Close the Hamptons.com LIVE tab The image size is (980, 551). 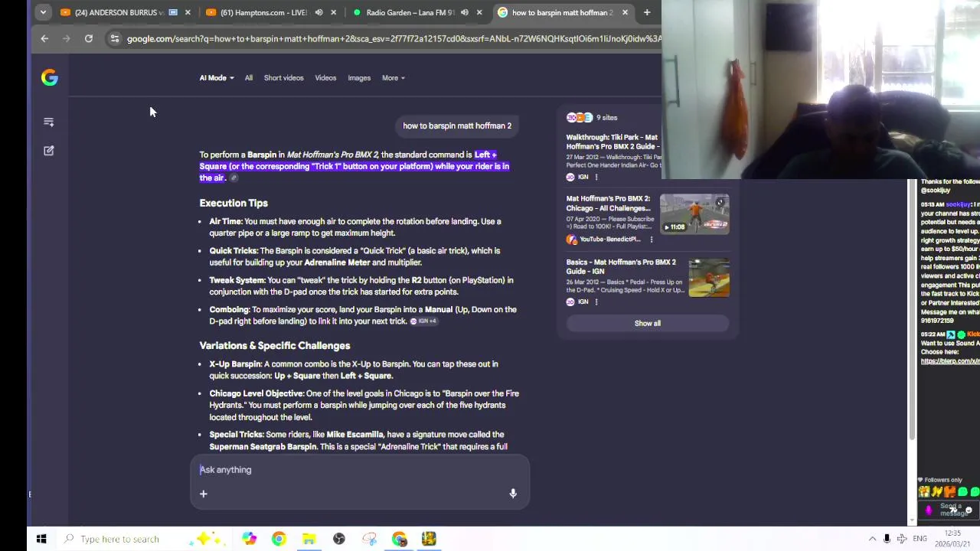(x=333, y=12)
